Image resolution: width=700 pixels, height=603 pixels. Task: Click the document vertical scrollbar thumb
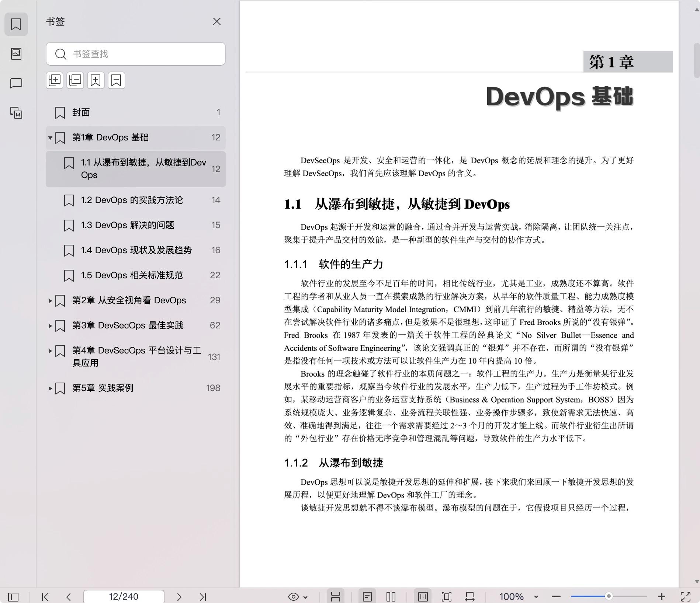pos(697,60)
